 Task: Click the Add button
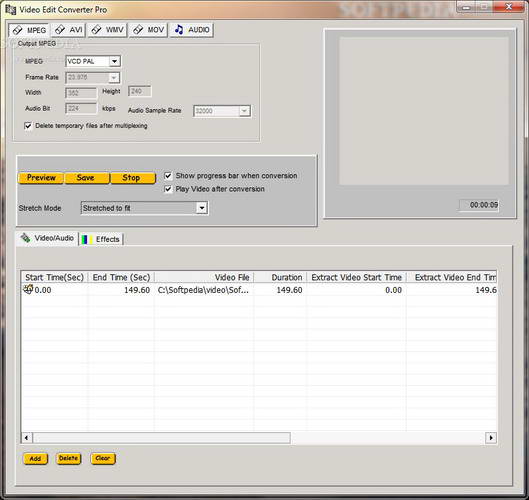(35, 459)
